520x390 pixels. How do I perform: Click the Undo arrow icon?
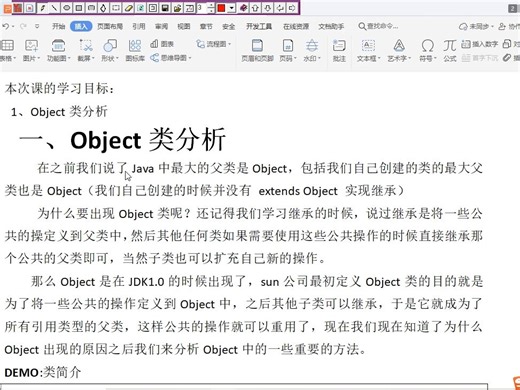[6, 26]
